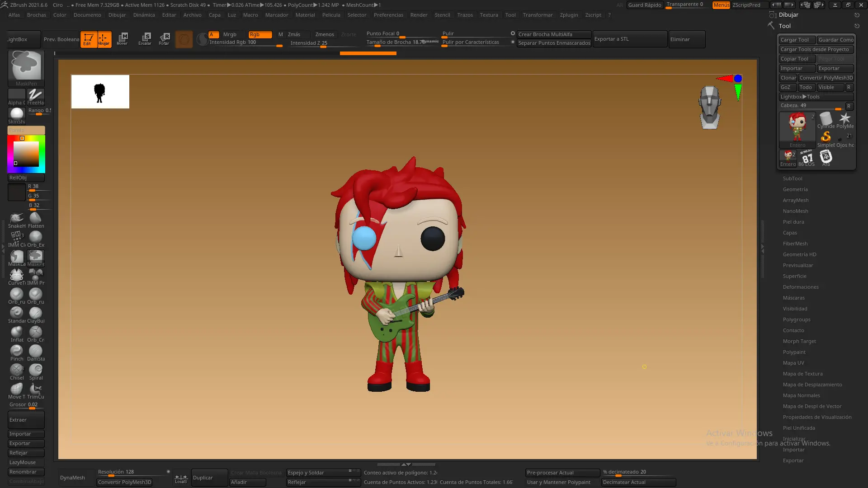The image size is (868, 488).
Task: Expand Lightbox Tools list
Action: coord(816,97)
